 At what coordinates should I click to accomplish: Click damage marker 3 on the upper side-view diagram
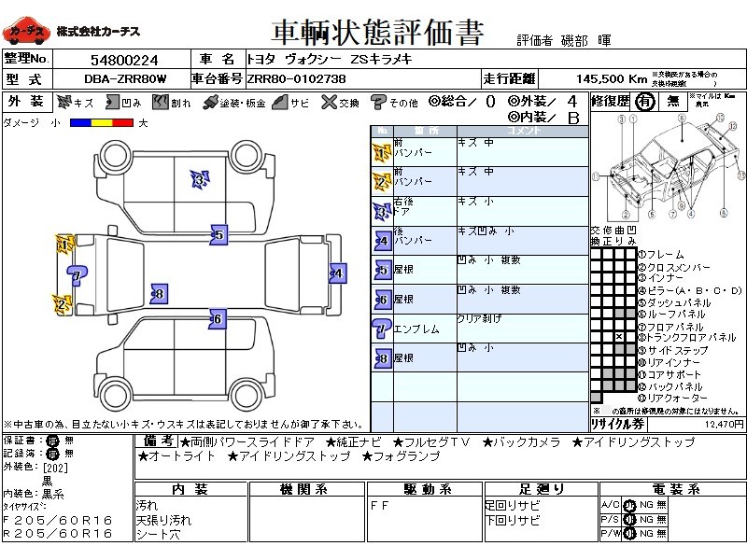(200, 179)
